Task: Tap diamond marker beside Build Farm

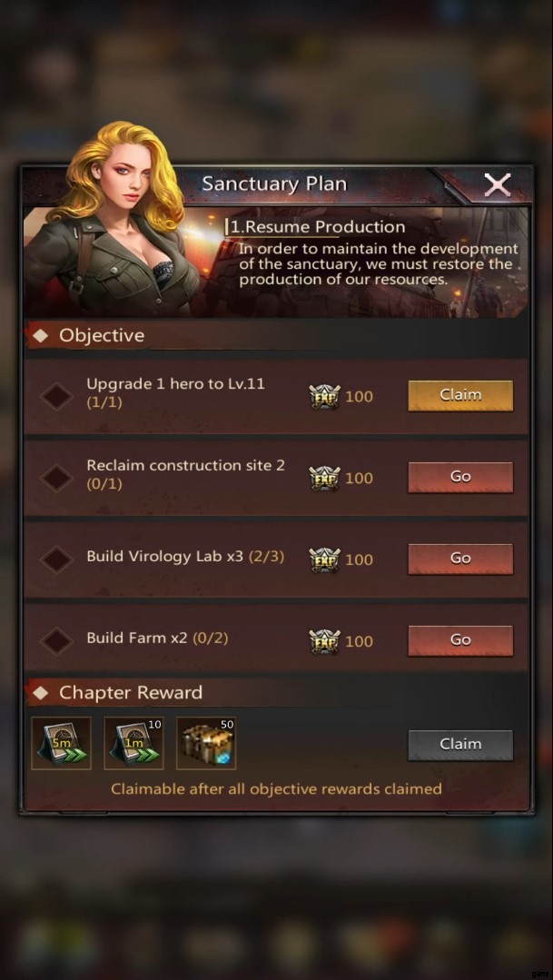Action: coord(56,641)
